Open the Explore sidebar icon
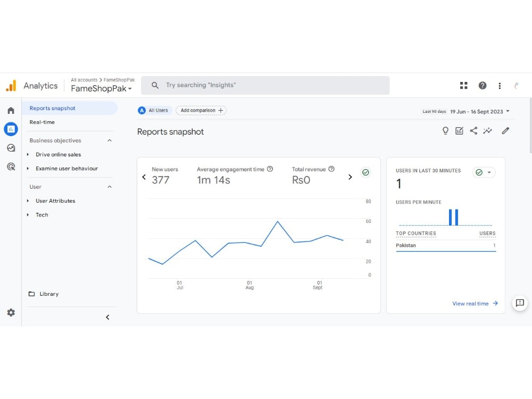This screenshot has height=399, width=532. click(x=11, y=148)
